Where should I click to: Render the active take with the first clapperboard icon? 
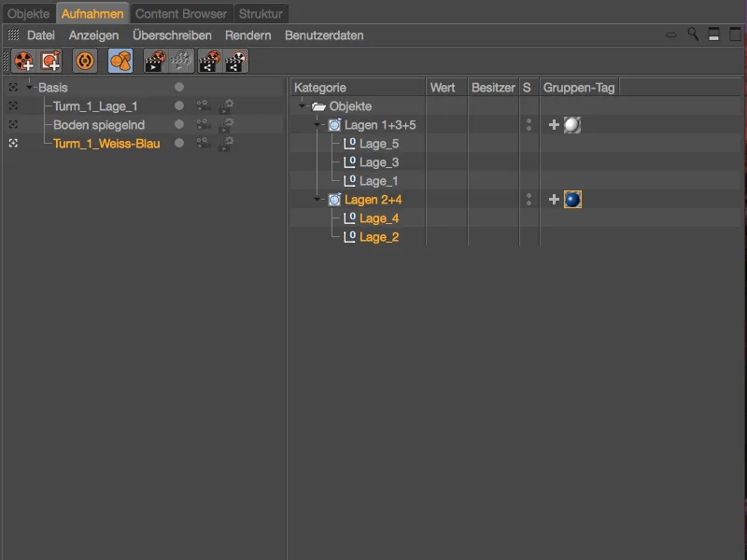pos(155,61)
